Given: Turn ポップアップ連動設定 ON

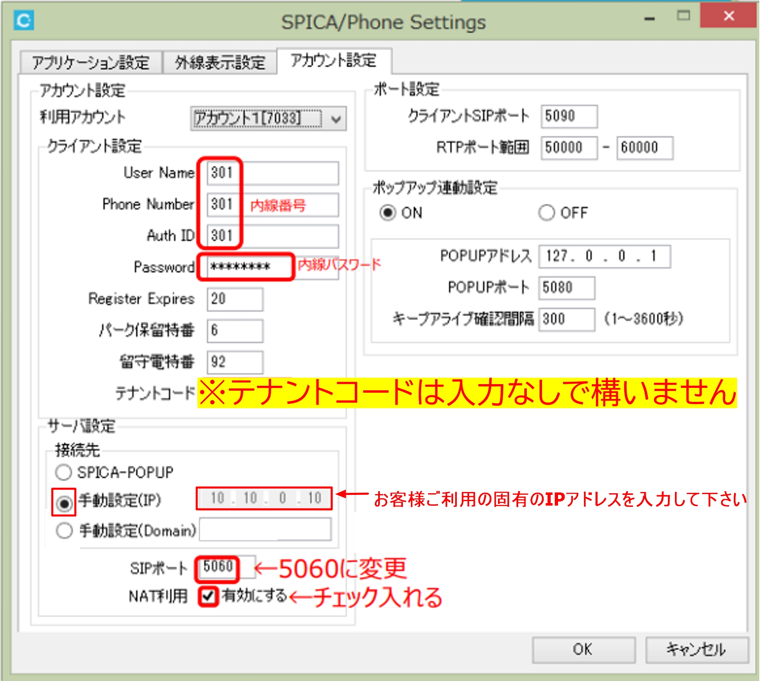Looking at the screenshot, I should tap(388, 213).
